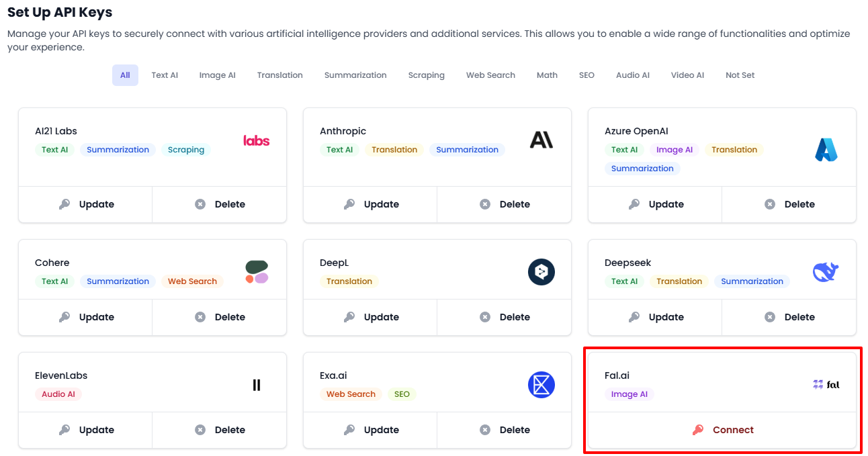The width and height of the screenshot is (868, 456).
Task: Click Summarization tag on Deepseek card
Action: [752, 281]
